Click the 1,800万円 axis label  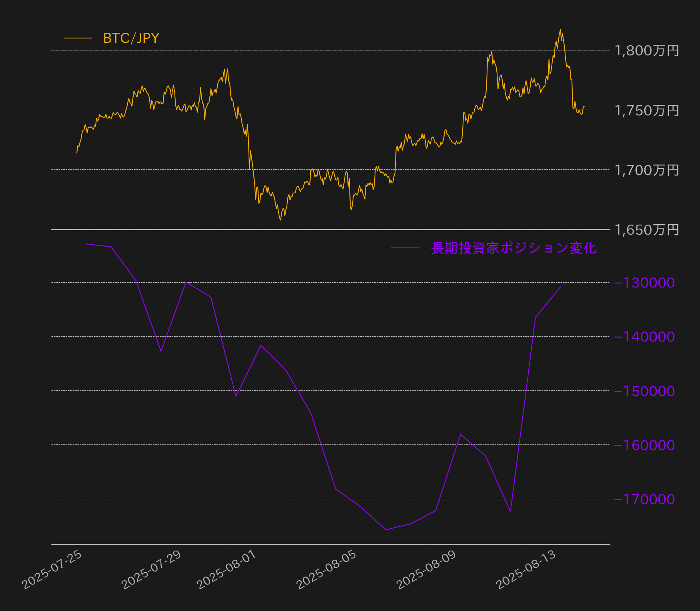[x=647, y=50]
